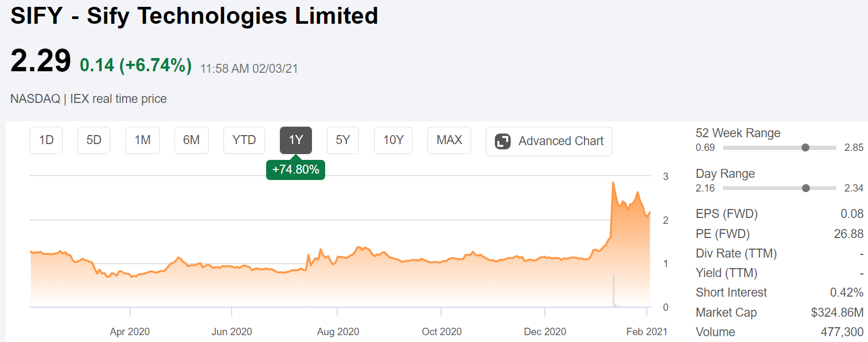Click the day high value 2.34
This screenshot has width=868, height=342.
pos(854,188)
